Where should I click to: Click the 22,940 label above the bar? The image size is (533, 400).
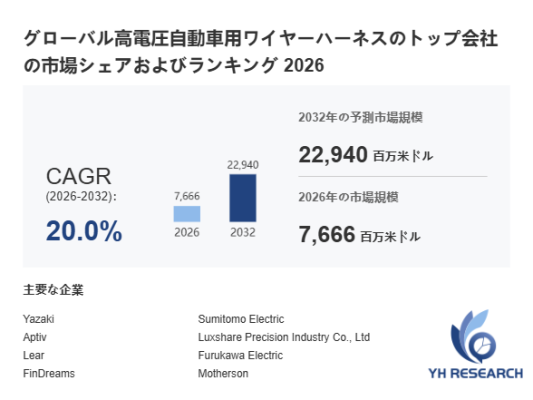tap(243, 165)
